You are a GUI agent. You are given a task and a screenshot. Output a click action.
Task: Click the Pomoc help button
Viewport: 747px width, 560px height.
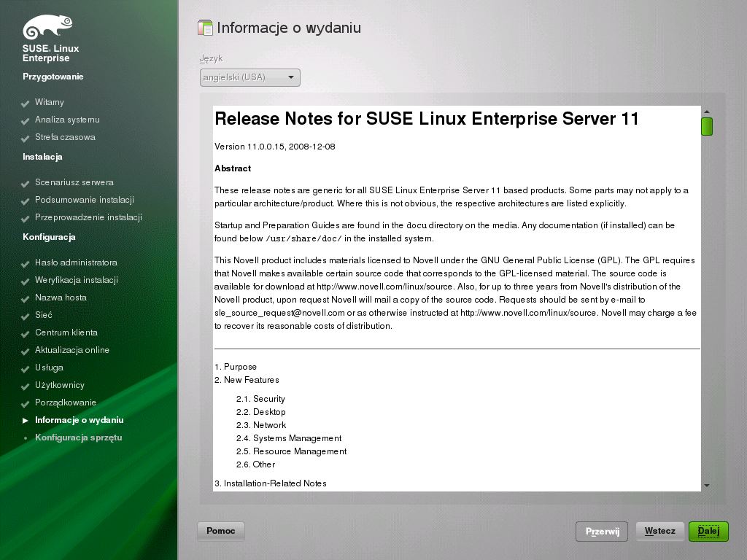pos(220,531)
